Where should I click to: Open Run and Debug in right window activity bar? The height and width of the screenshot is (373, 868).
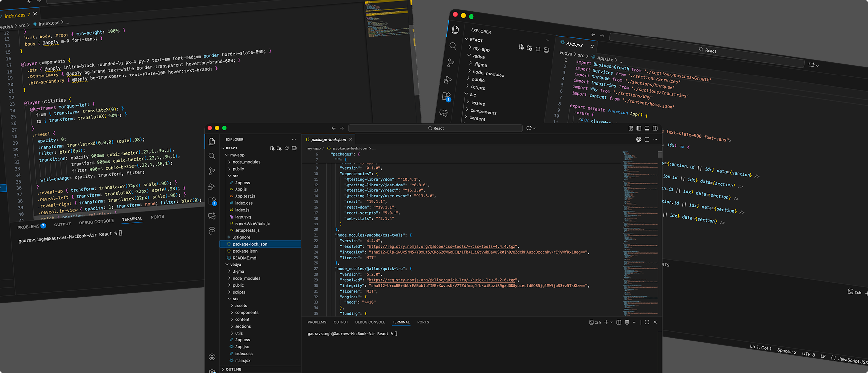(x=448, y=79)
